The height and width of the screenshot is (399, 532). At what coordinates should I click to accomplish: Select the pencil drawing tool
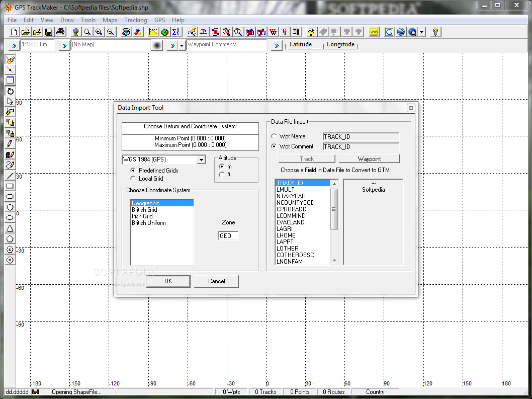click(x=10, y=143)
